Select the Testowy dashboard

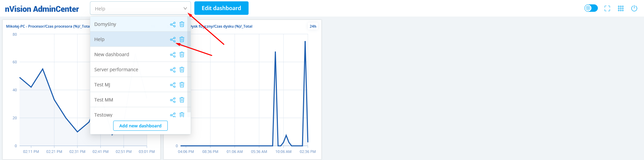[x=103, y=115]
